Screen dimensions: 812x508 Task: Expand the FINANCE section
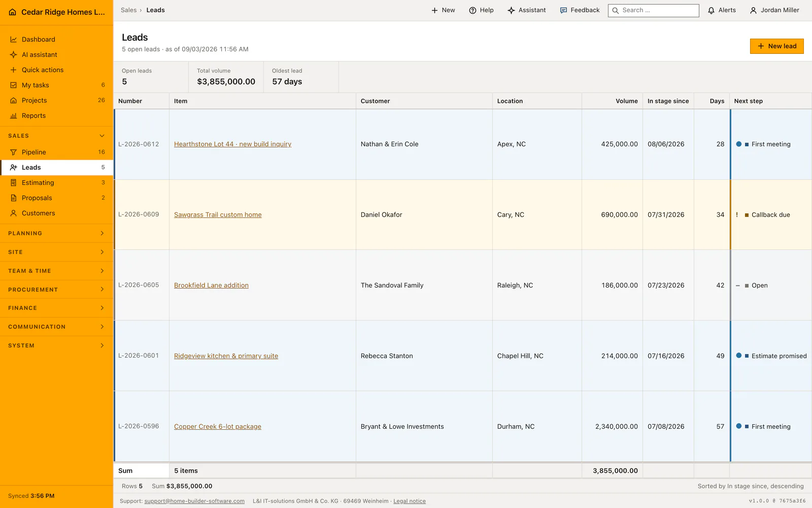pos(56,308)
